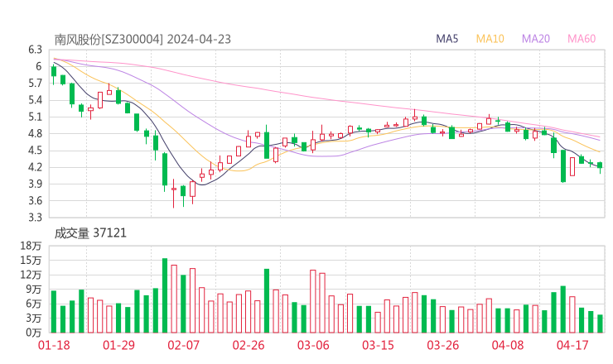
Task: Click the 18万 volume axis label
Action: [31, 246]
